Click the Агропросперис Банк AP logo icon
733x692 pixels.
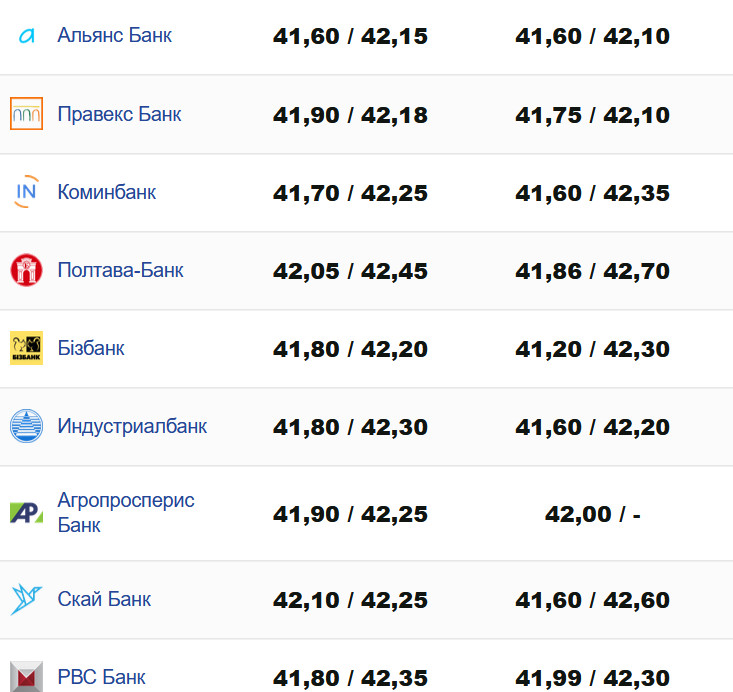click(x=26, y=513)
